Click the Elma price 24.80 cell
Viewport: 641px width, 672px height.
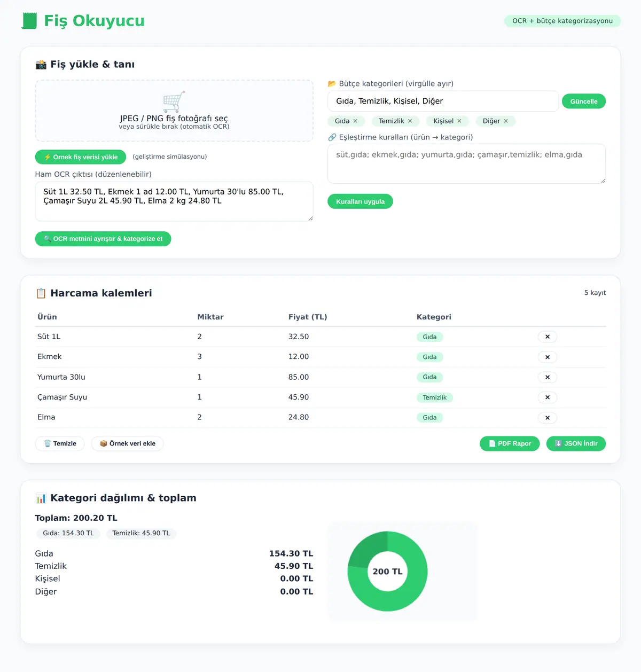click(x=299, y=417)
